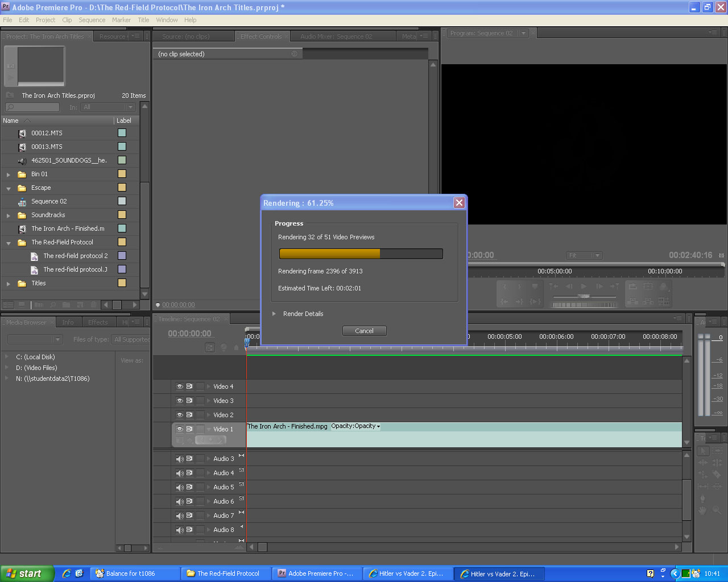Switch Project panel to list view
The image size is (728, 582).
[x=8, y=305]
